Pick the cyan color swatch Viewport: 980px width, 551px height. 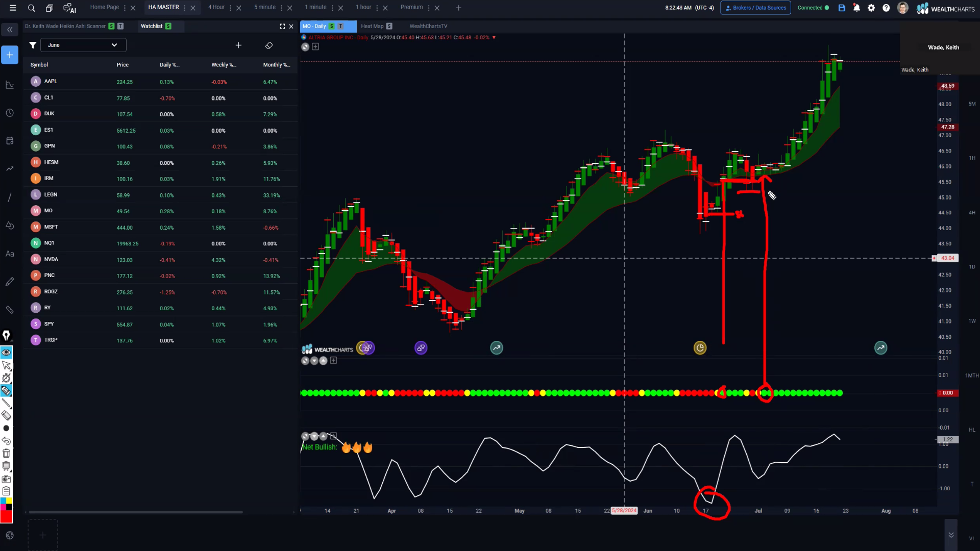(x=3, y=500)
